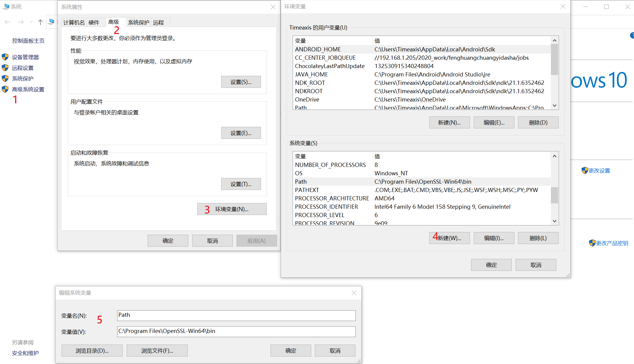634x364 pixels.
Task: Cancel System Properties dialog with 取消
Action: (213, 241)
